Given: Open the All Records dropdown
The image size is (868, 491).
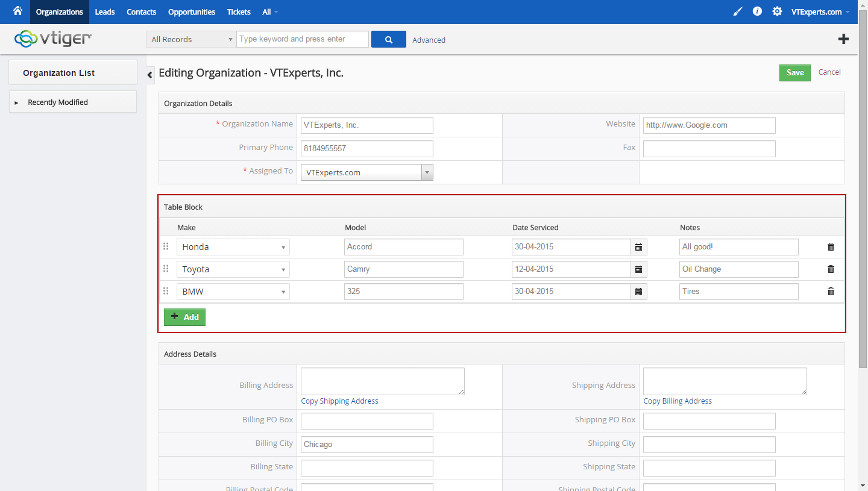Looking at the screenshot, I should (x=191, y=39).
